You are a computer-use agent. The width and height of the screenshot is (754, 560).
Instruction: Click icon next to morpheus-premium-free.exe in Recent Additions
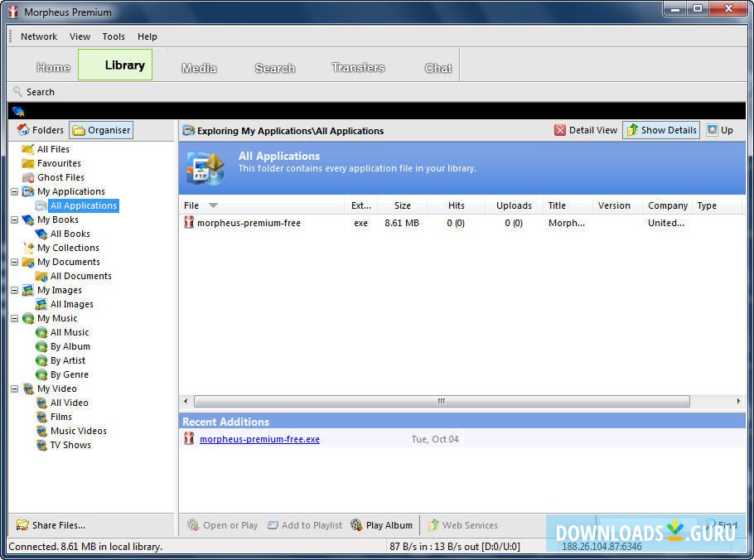pyautogui.click(x=189, y=438)
